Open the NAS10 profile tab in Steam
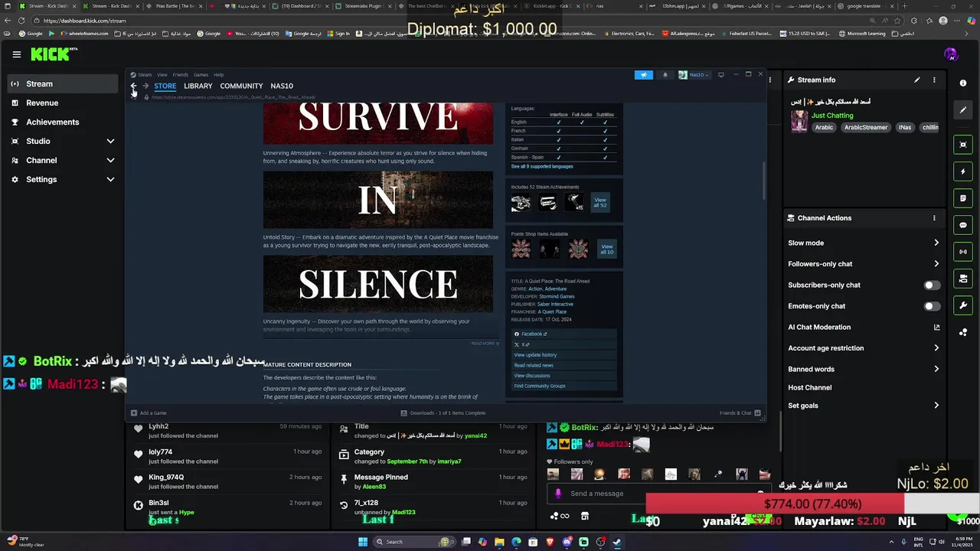The image size is (980, 551). pos(282,86)
